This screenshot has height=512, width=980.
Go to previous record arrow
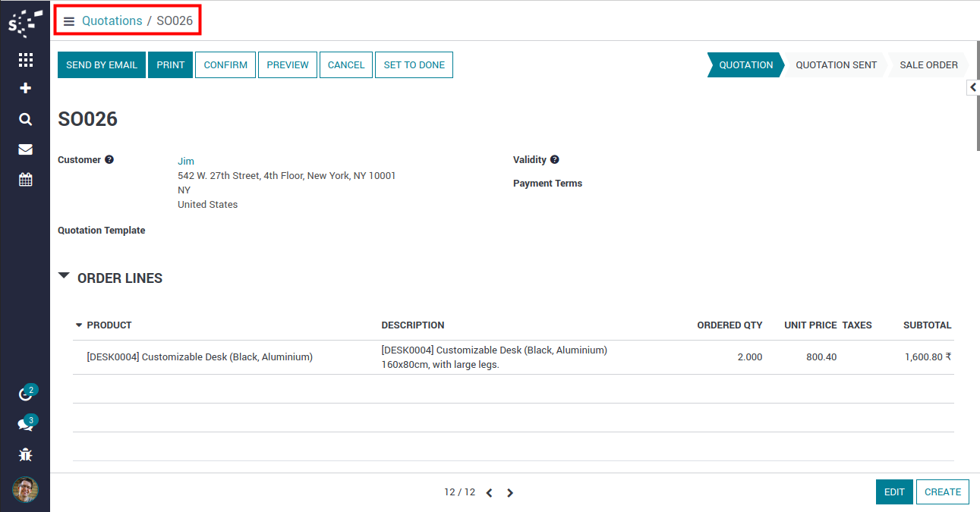coord(489,493)
